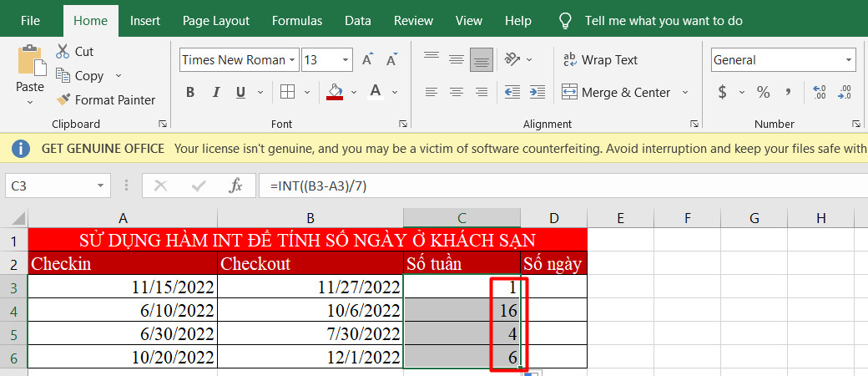Decrease indent in Alignment group
This screenshot has height=376, width=868.
pyautogui.click(x=512, y=92)
